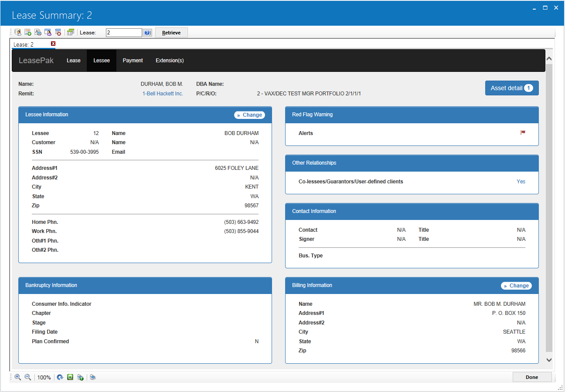Open the Extension(s) tab
The height and width of the screenshot is (392, 565).
(170, 61)
